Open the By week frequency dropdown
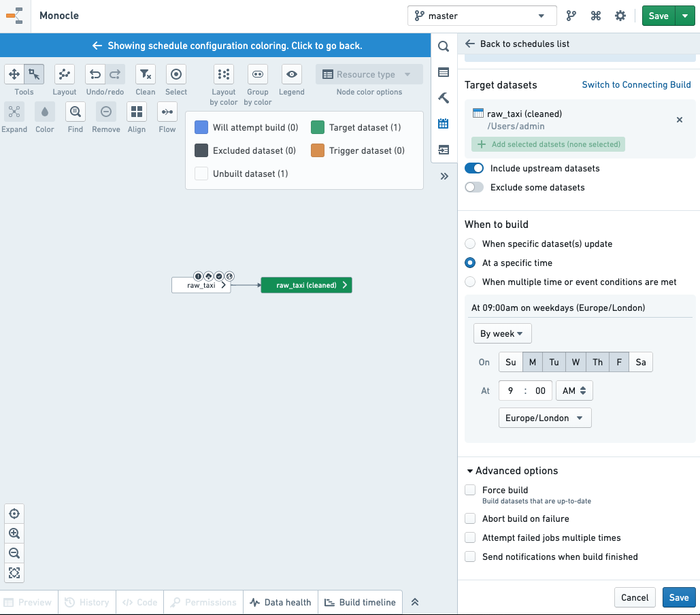This screenshot has width=700, height=615. click(502, 333)
